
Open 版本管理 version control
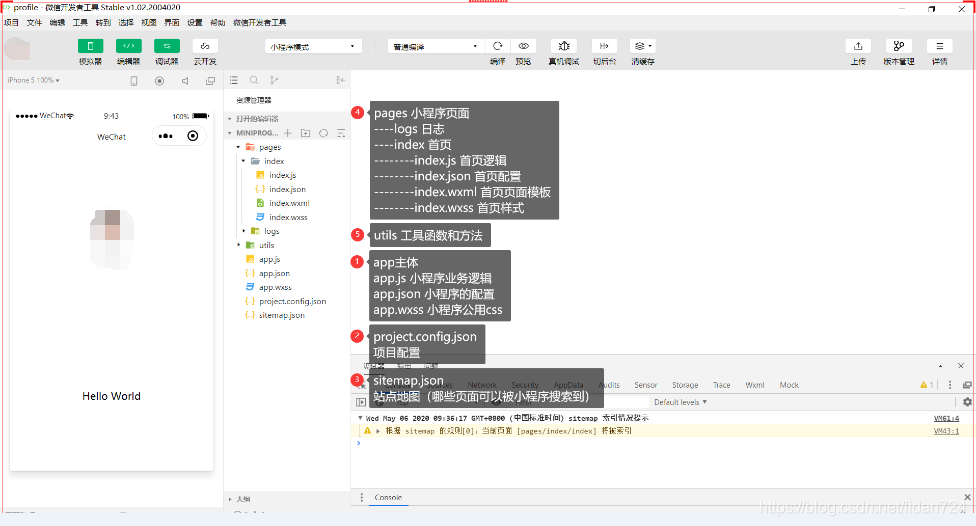(x=899, y=46)
